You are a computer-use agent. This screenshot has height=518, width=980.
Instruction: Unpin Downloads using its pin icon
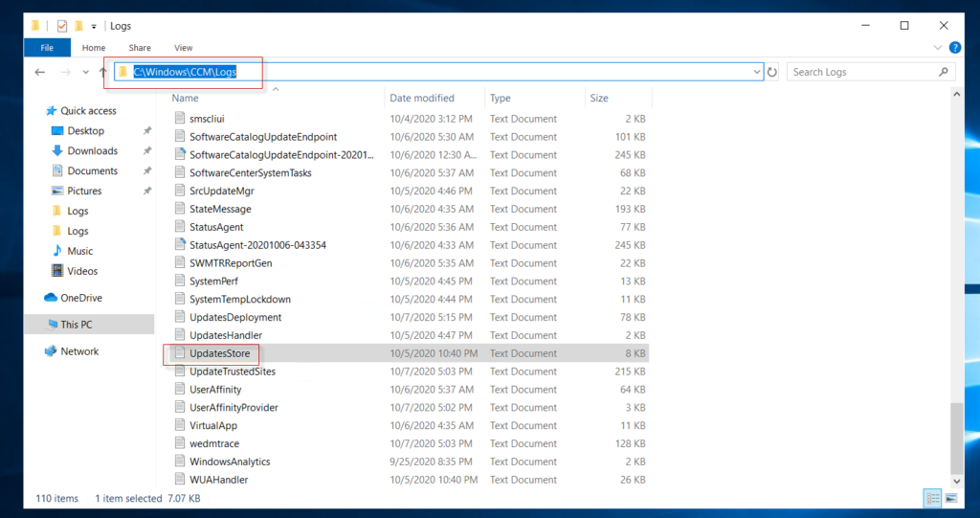(147, 150)
